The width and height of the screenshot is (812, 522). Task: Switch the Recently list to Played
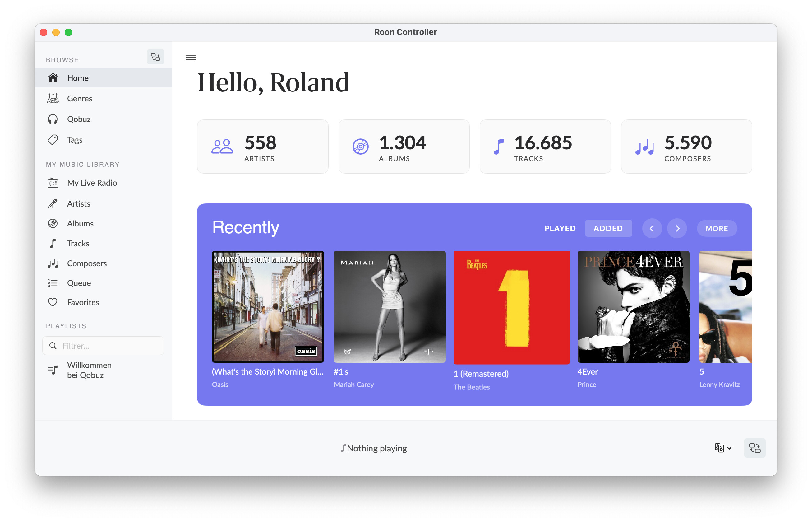pyautogui.click(x=560, y=228)
